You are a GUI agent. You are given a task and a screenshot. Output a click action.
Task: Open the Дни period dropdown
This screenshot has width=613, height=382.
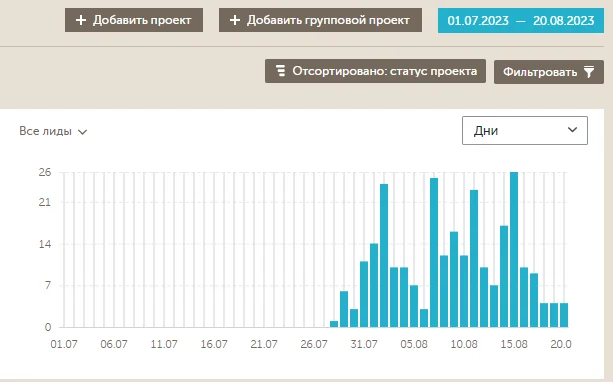pos(525,131)
